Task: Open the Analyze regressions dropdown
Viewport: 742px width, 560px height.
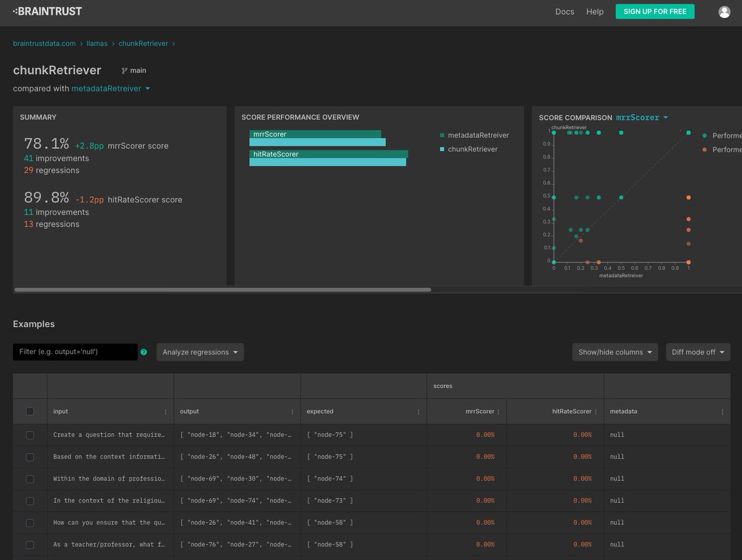Action: pyautogui.click(x=200, y=352)
